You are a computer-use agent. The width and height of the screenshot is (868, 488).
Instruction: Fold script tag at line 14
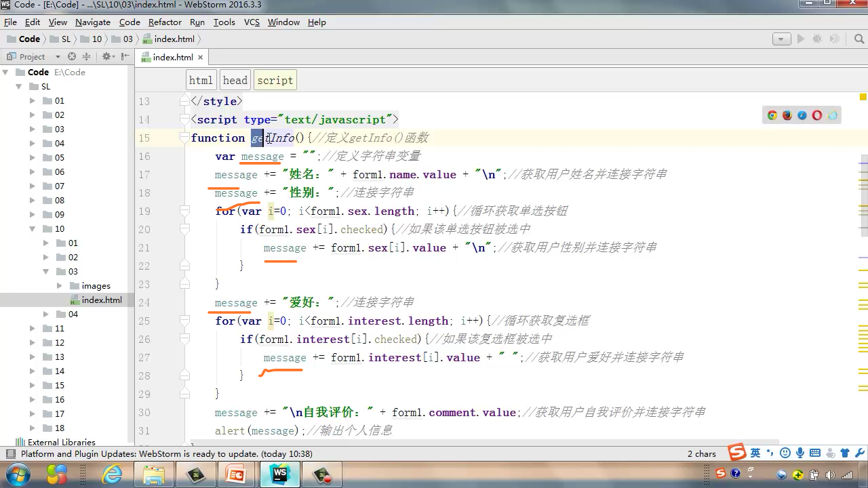click(x=184, y=120)
